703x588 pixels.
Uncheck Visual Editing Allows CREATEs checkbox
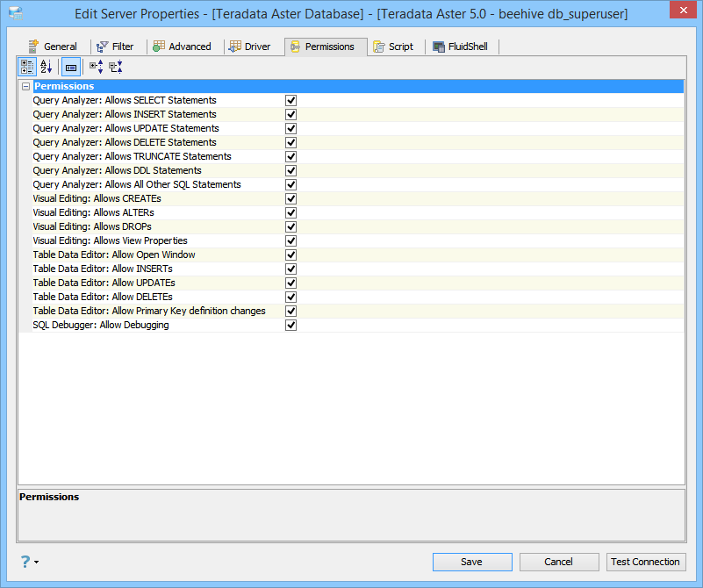tap(291, 198)
